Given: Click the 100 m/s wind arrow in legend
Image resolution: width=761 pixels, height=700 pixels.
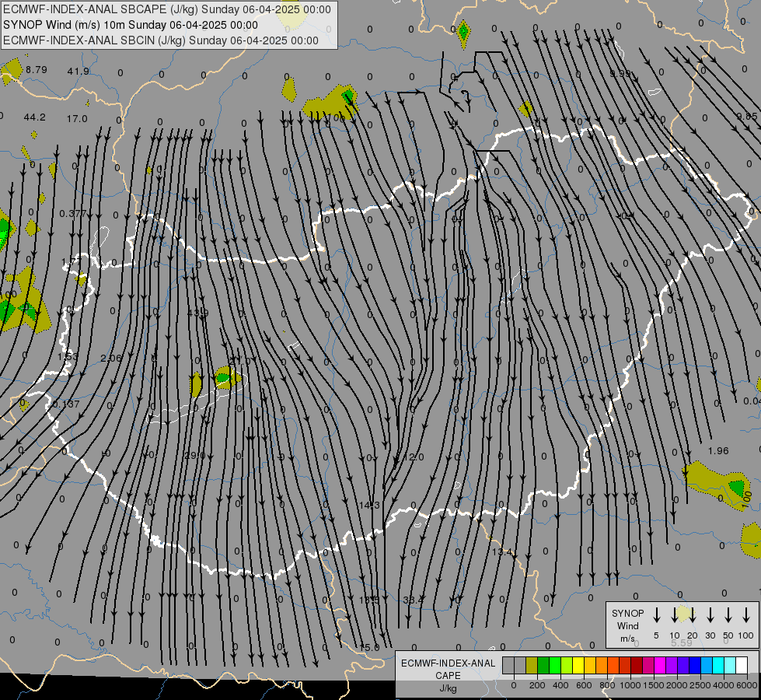Looking at the screenshot, I should click(746, 615).
